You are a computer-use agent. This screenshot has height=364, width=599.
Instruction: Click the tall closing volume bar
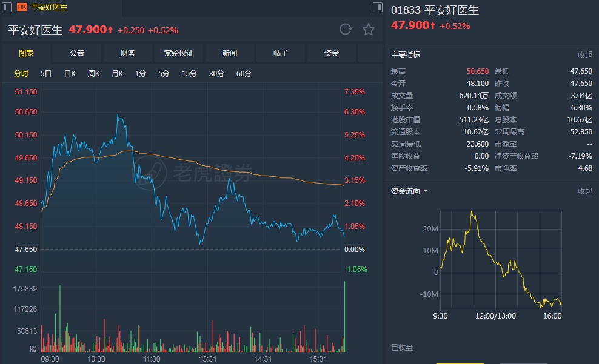pyautogui.click(x=344, y=317)
